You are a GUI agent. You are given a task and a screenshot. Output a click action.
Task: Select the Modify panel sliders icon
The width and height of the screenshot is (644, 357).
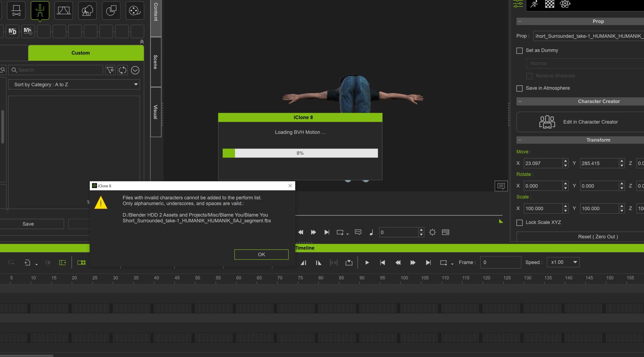tap(518, 4)
